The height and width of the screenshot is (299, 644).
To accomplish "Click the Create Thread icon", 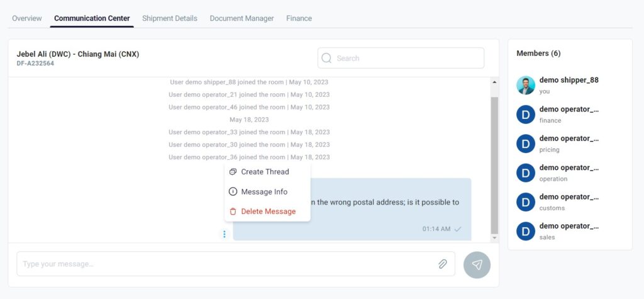I will (233, 171).
